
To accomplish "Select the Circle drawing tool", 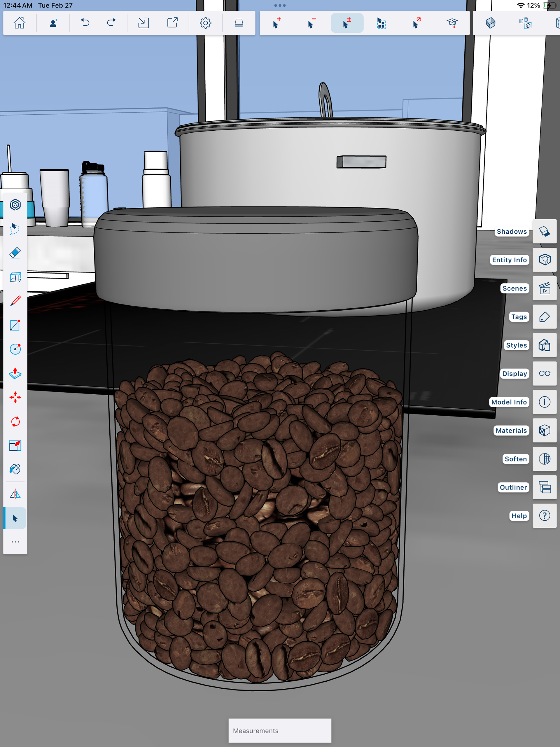I will pos(15,349).
